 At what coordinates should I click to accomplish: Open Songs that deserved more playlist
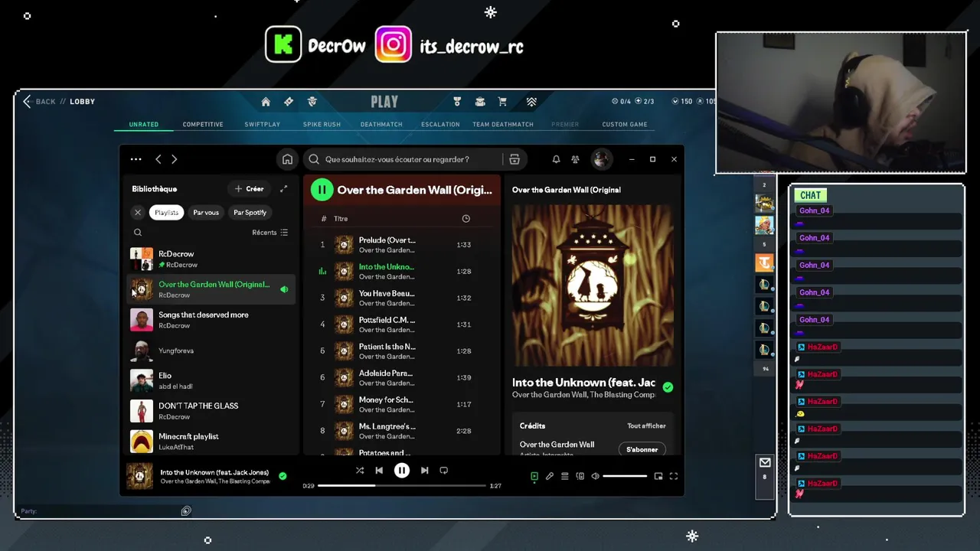tap(209, 320)
